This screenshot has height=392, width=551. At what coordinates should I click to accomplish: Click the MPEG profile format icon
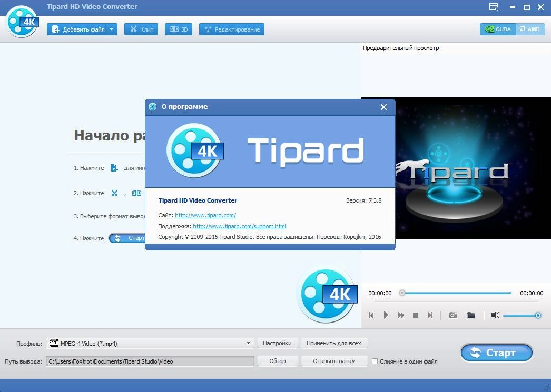53,343
